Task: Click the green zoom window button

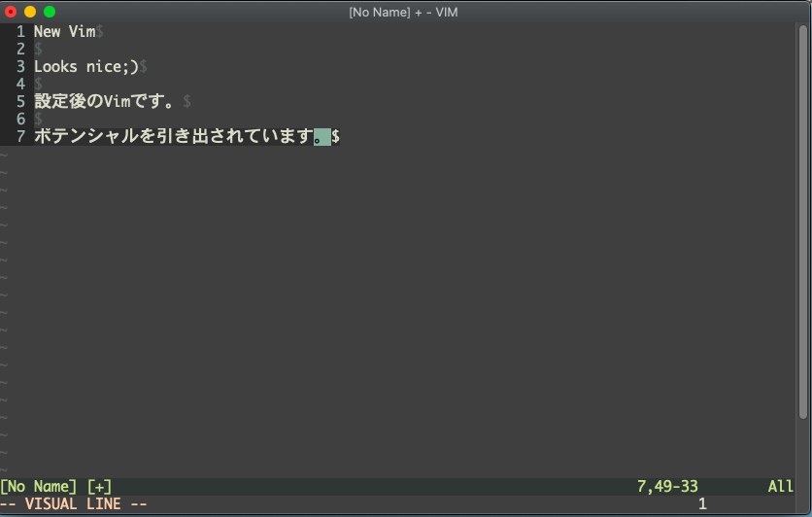Action: [50, 12]
